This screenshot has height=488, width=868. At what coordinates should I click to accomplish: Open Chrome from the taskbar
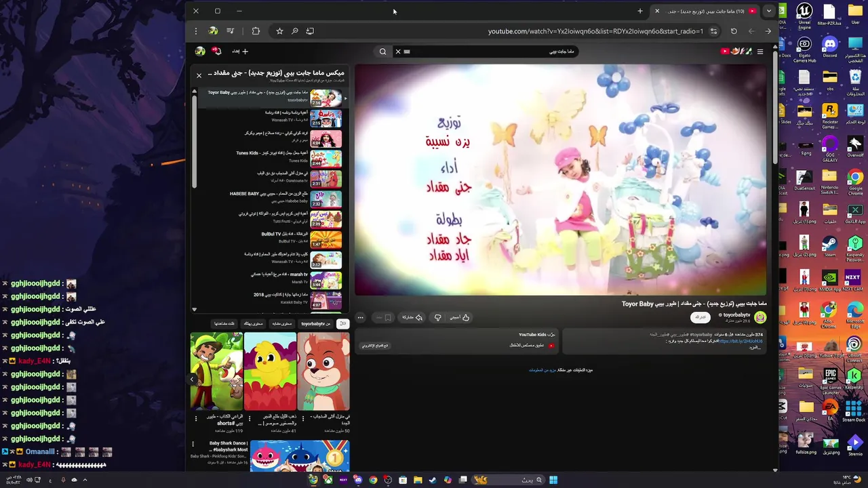click(373, 480)
